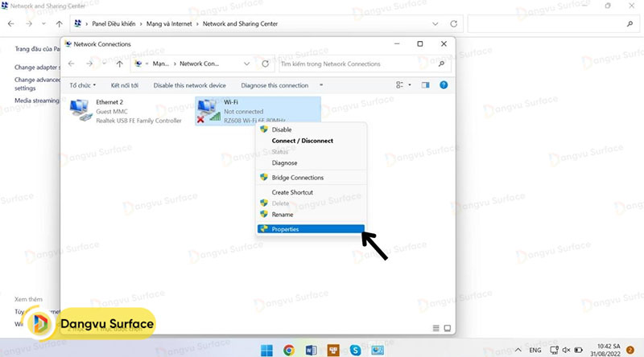Open Control Panel taskbar icon

click(x=378, y=350)
